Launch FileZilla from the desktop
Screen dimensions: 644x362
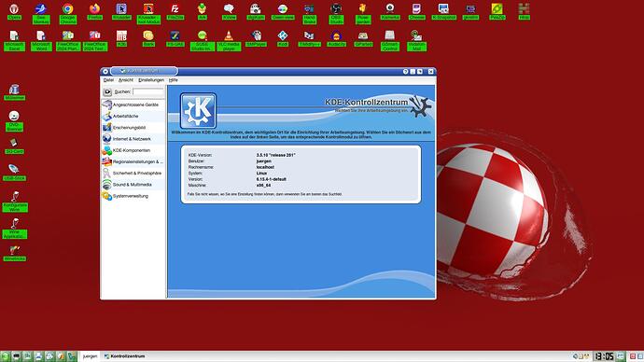point(175,12)
